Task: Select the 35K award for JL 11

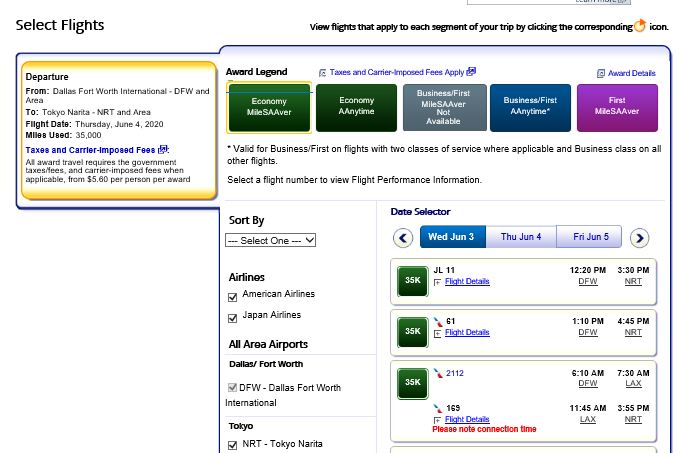Action: (x=412, y=281)
